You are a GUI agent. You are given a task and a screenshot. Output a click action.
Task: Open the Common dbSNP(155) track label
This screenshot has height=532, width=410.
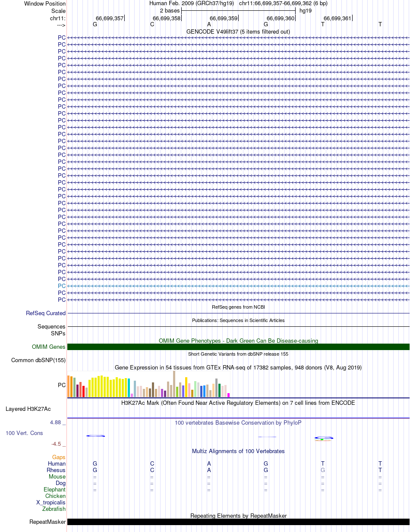[x=38, y=360]
